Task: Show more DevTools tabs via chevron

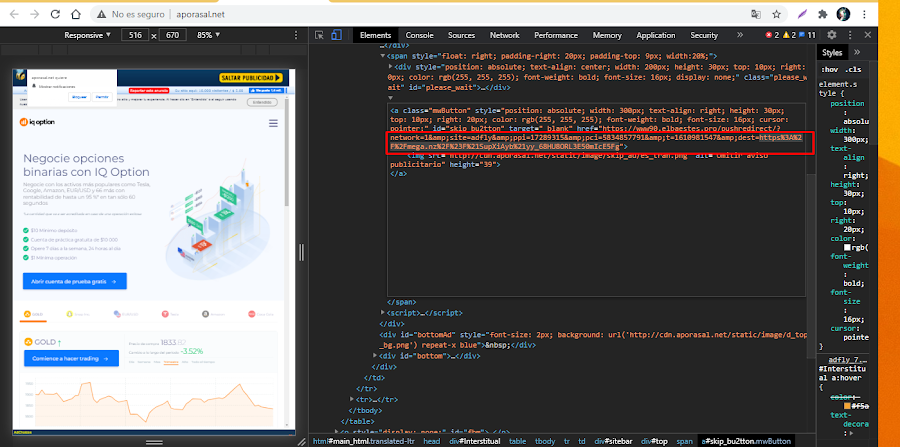Action: [x=740, y=35]
